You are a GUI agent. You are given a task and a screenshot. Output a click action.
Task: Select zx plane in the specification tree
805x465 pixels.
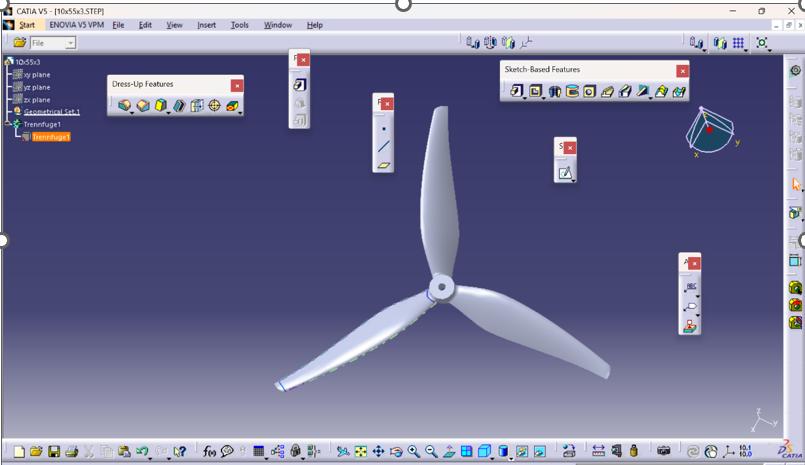click(36, 100)
